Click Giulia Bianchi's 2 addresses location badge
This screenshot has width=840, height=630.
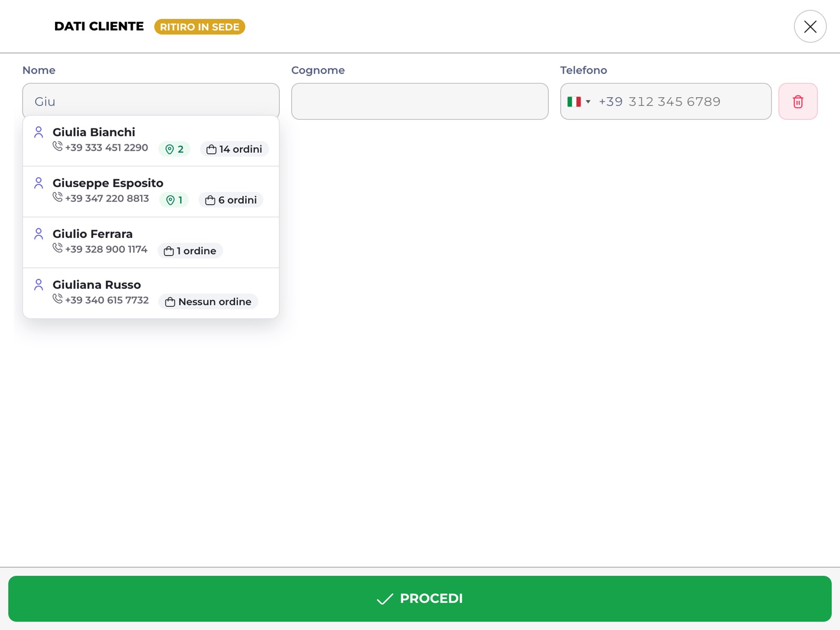point(174,149)
